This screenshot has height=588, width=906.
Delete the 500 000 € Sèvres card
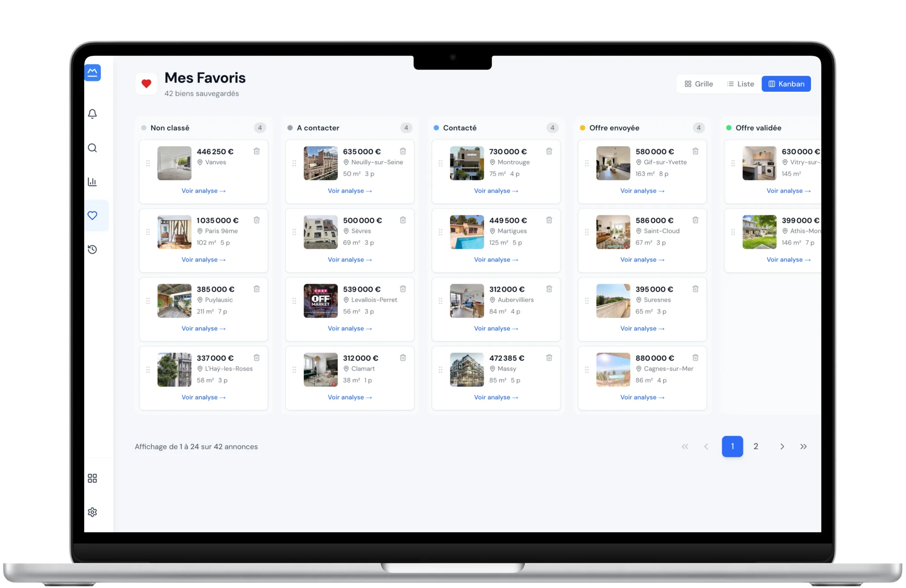pyautogui.click(x=403, y=220)
